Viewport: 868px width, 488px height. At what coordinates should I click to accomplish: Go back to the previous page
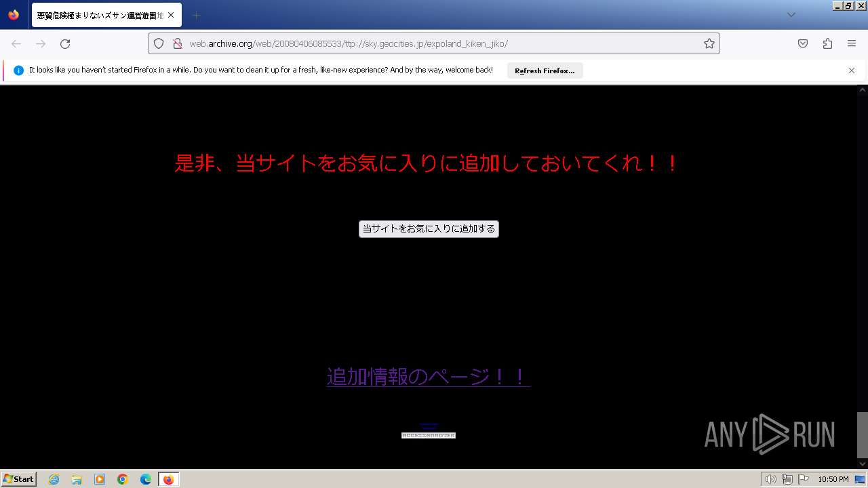(x=16, y=43)
